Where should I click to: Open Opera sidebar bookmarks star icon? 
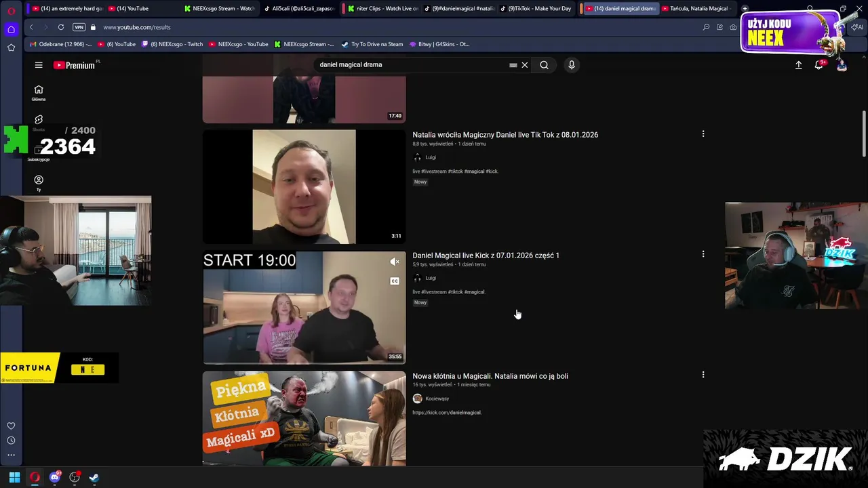coord(11,47)
